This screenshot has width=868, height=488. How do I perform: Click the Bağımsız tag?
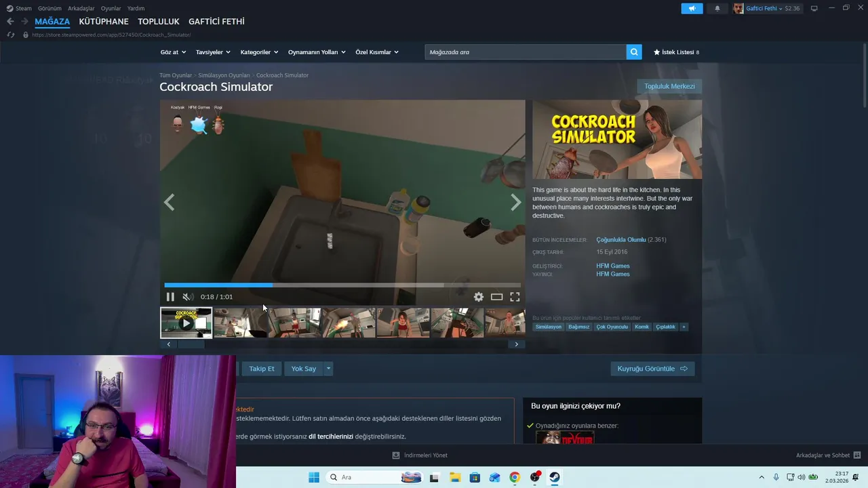point(579,327)
